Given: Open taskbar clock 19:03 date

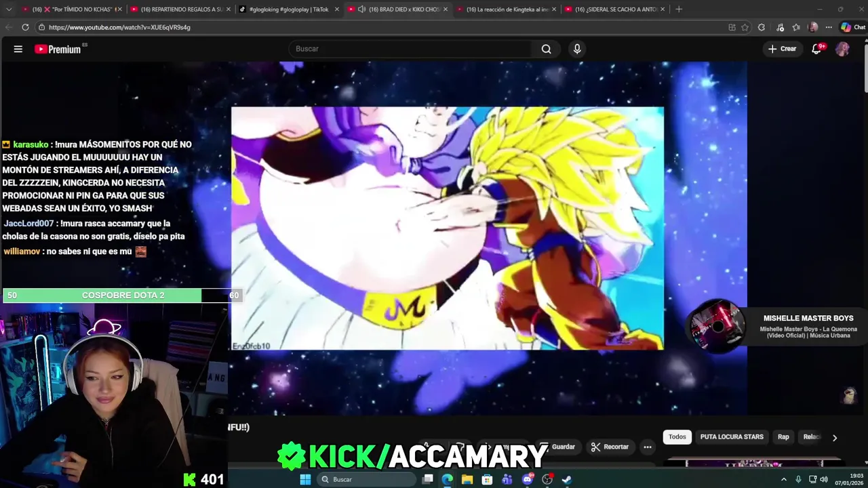Looking at the screenshot, I should coord(849,479).
